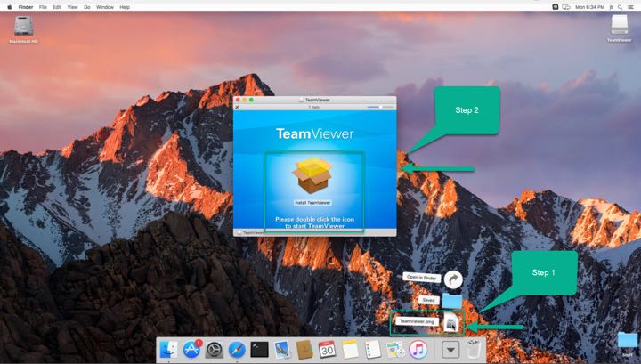Launch Safari from the Dock
The image size is (641, 364).
(237, 350)
